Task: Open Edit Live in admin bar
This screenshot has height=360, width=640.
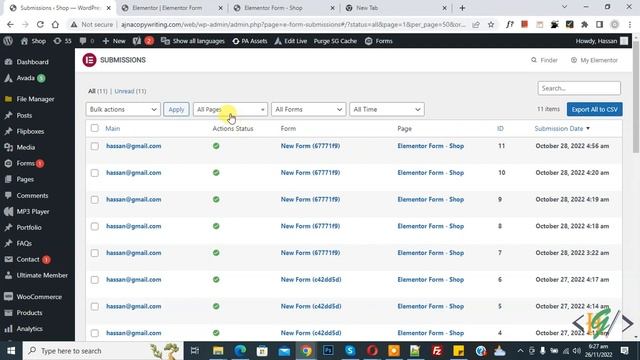Action: tap(291, 41)
